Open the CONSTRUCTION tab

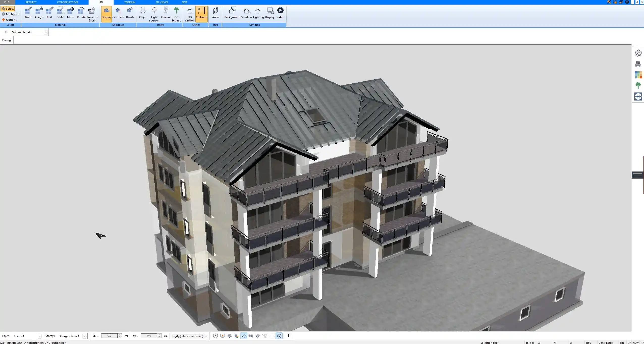tap(67, 2)
